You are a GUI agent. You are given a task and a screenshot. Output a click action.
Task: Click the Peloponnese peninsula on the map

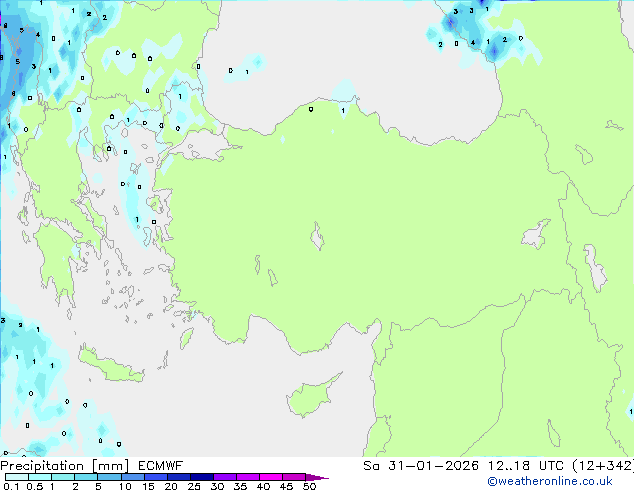point(56,259)
